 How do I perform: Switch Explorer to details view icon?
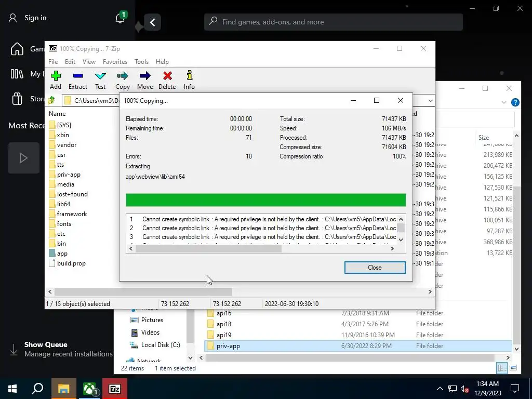coord(502,368)
